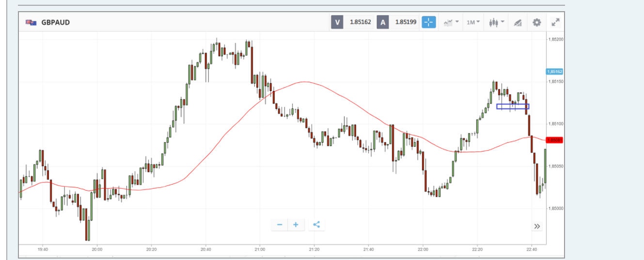Click the red moving average price tag
644x260 pixels.
point(554,140)
